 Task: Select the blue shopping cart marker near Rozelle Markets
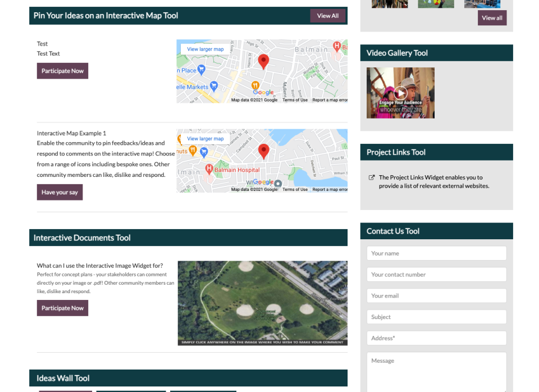pyautogui.click(x=214, y=86)
